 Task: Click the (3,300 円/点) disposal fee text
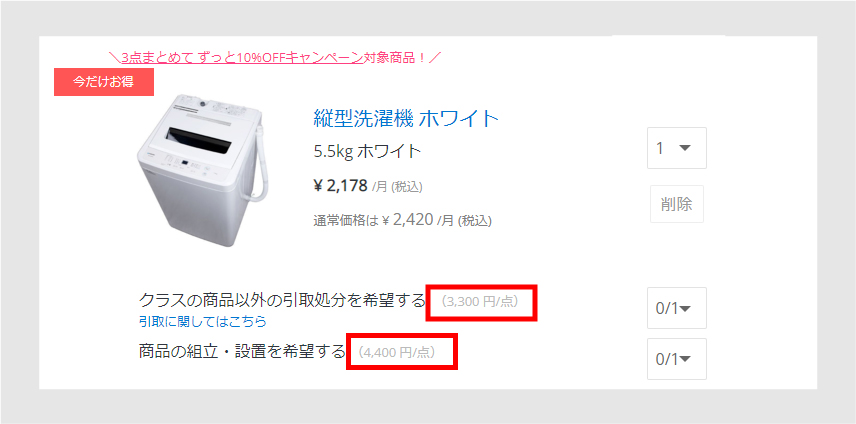click(480, 301)
